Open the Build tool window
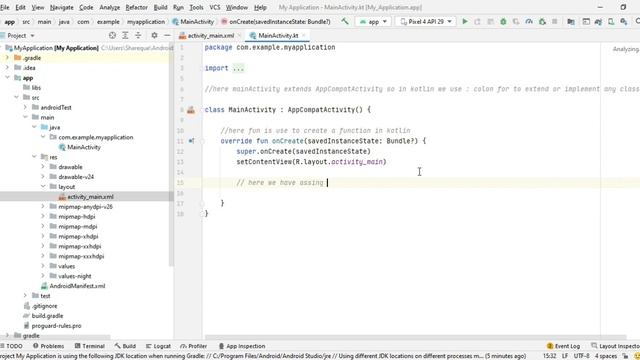Viewport: 640px width, 360px height. (125, 346)
